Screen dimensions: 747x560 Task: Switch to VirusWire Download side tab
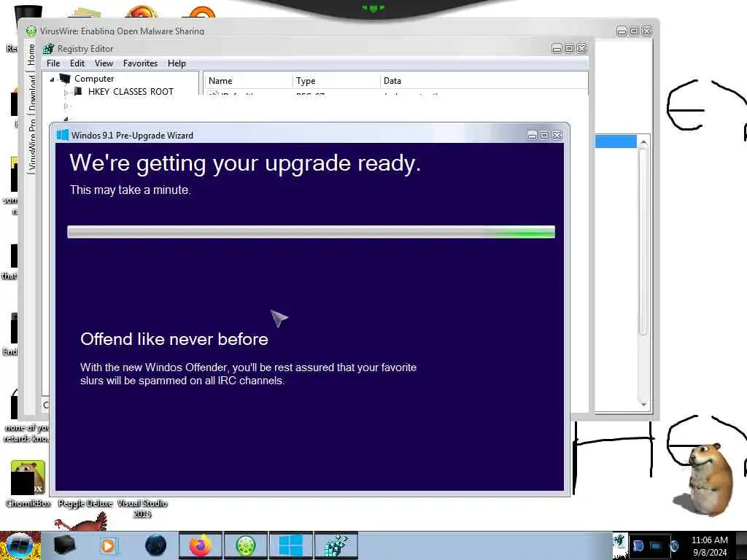click(31, 91)
